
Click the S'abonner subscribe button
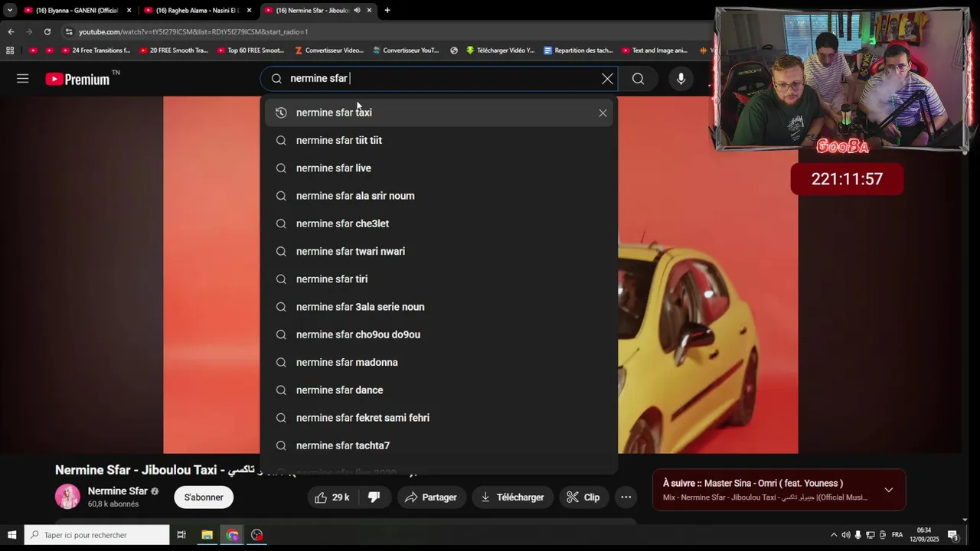pyautogui.click(x=204, y=497)
